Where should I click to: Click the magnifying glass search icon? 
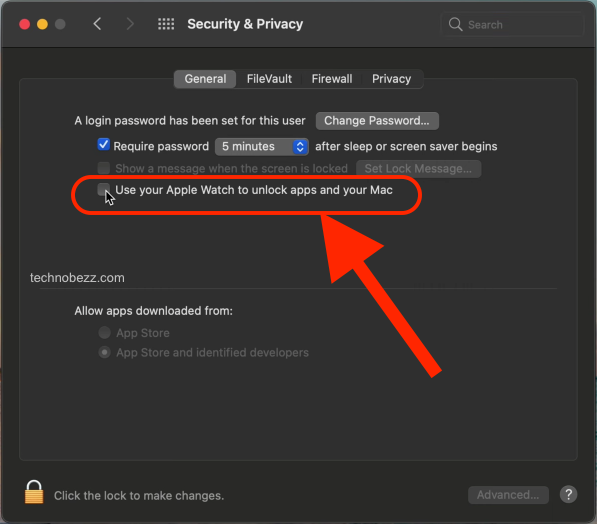pos(455,24)
